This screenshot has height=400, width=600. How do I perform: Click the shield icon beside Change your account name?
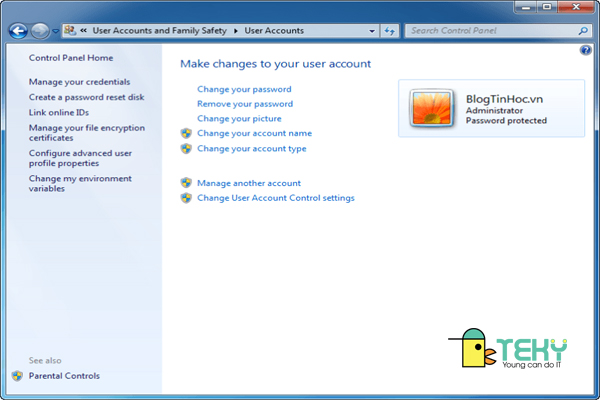pyautogui.click(x=186, y=133)
